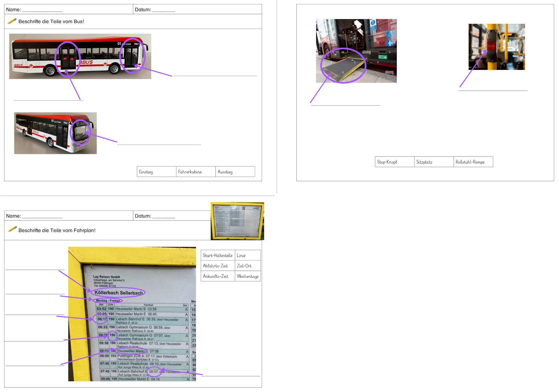Click the pencil icon beside the bus instructions

point(12,21)
